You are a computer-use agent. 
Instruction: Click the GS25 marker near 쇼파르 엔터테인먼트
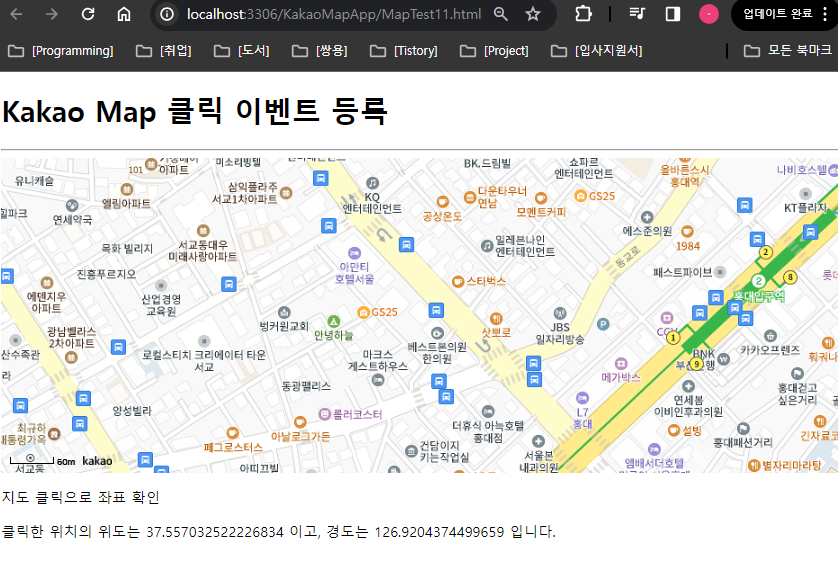[x=580, y=196]
